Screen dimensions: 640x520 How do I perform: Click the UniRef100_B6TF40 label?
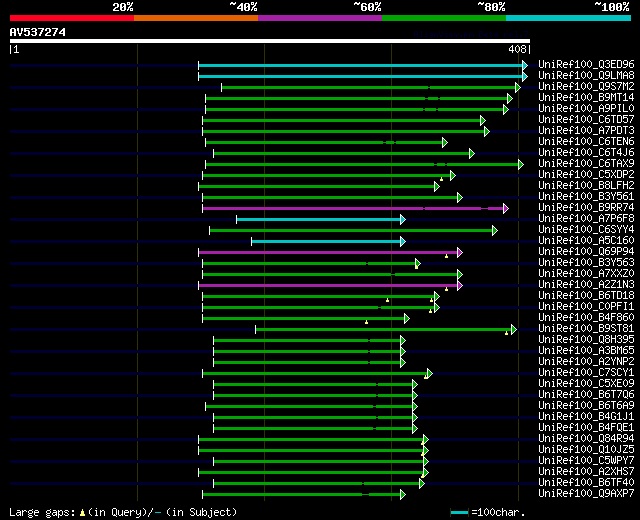point(586,483)
